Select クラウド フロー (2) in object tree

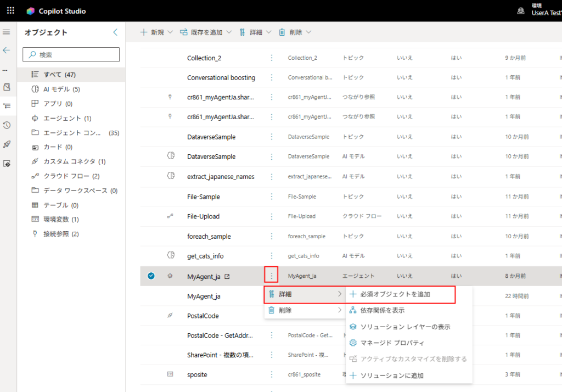[71, 176]
